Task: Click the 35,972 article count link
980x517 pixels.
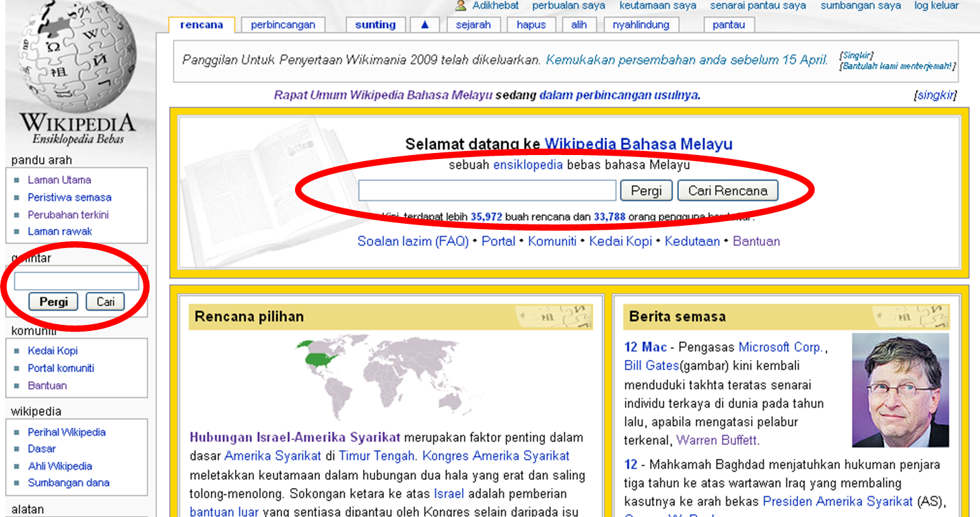Action: 486,216
